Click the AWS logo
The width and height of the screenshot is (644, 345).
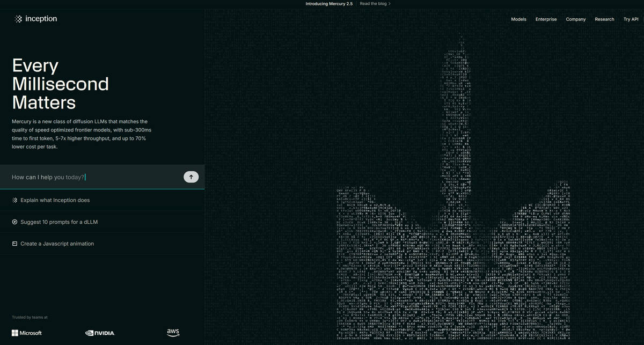click(x=173, y=333)
